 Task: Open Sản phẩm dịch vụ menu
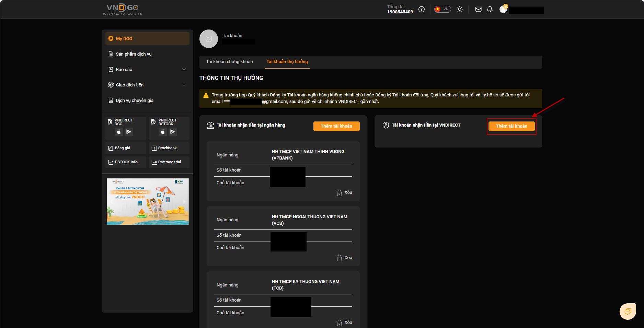coord(147,54)
